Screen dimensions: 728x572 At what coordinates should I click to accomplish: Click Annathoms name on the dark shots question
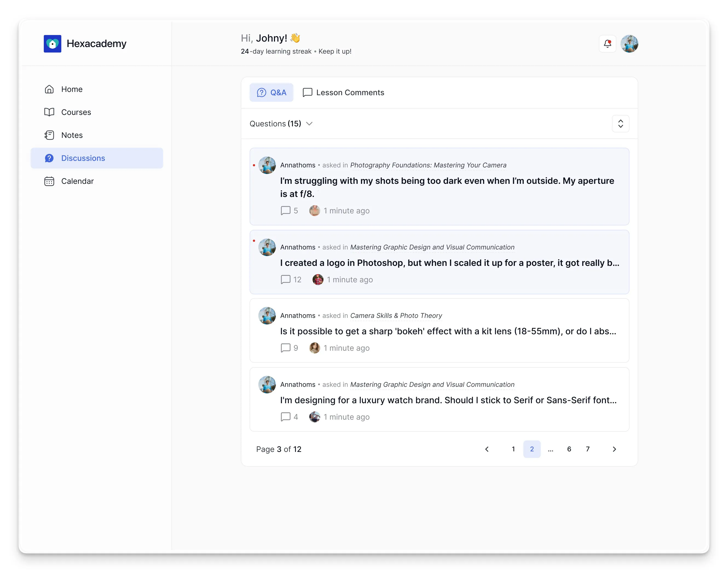coord(297,165)
